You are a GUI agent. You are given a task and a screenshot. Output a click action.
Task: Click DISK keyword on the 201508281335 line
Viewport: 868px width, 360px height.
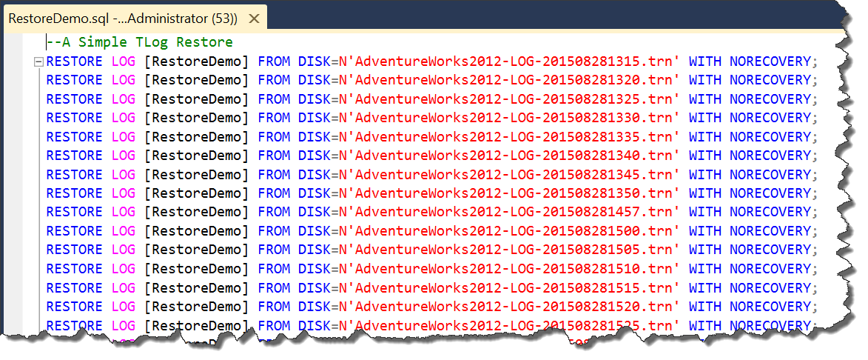tap(314, 136)
